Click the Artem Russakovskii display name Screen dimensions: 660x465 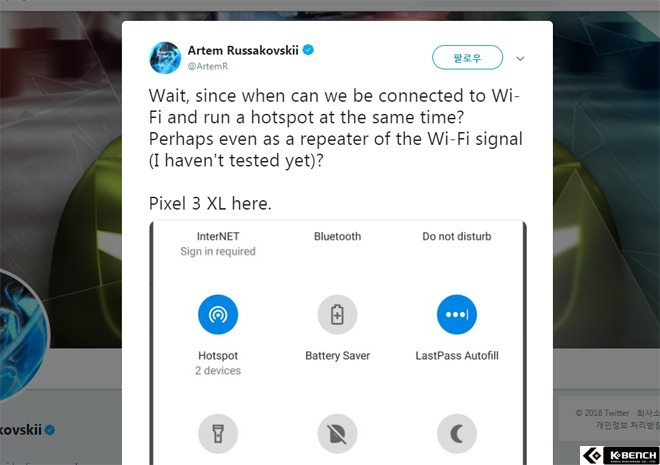point(243,50)
